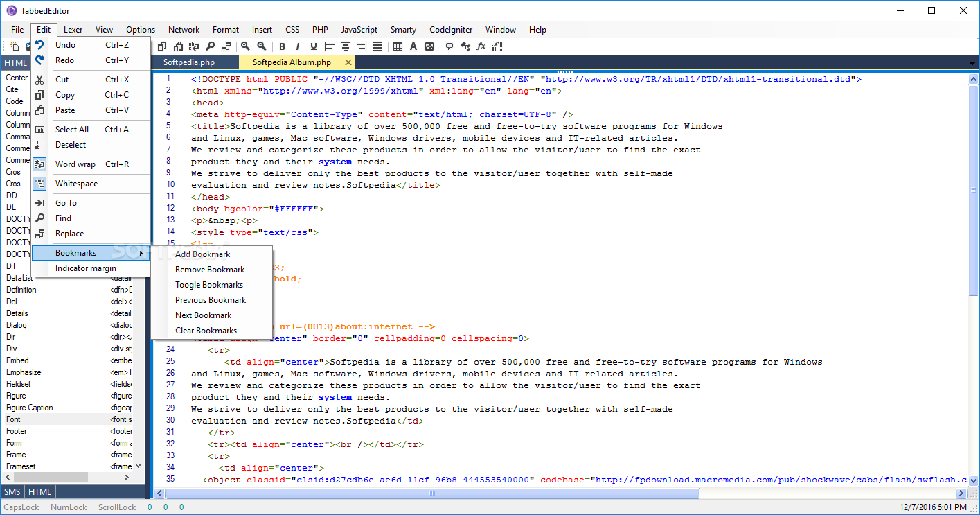Image resolution: width=980 pixels, height=515 pixels.
Task: Click the editor vertical scrollbar thumb
Action: coord(973,191)
